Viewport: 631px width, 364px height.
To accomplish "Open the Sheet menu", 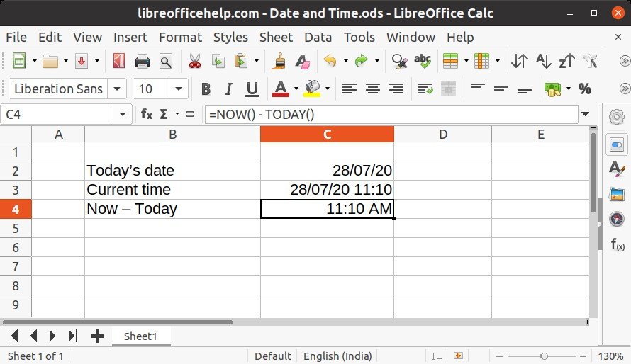I will click(x=276, y=38).
